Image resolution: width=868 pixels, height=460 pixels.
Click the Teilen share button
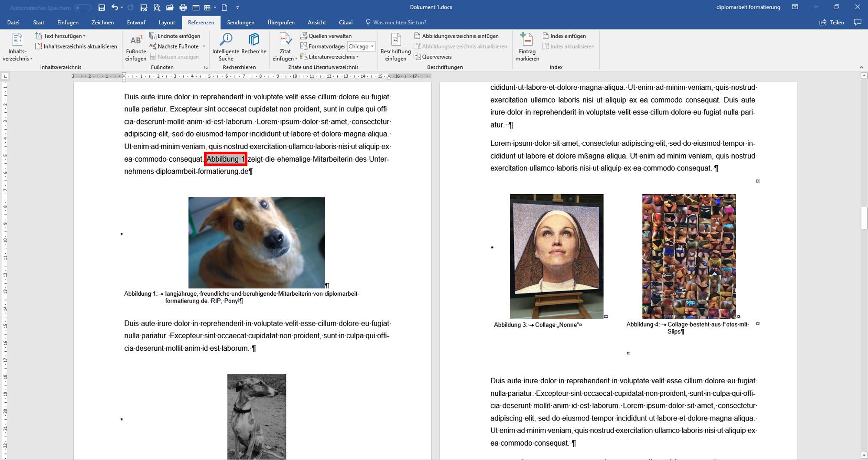pos(832,23)
